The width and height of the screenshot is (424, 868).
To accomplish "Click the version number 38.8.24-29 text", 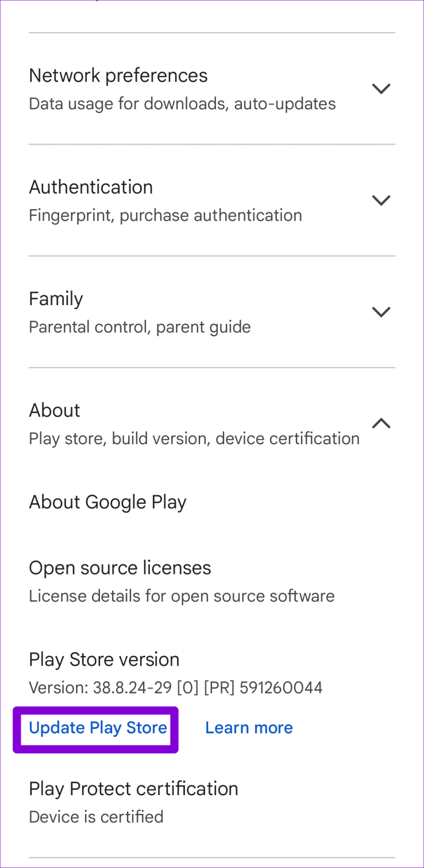I will coord(176,688).
